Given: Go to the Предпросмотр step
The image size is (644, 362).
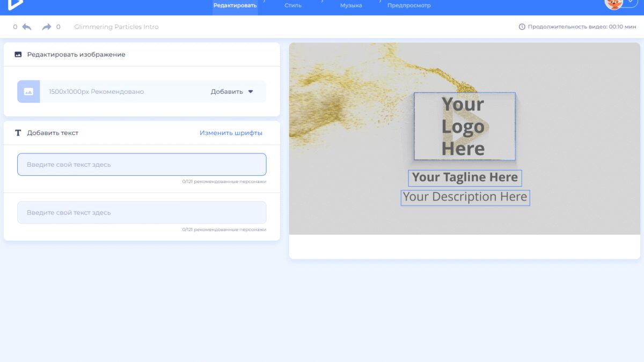Looking at the screenshot, I should click(409, 6).
